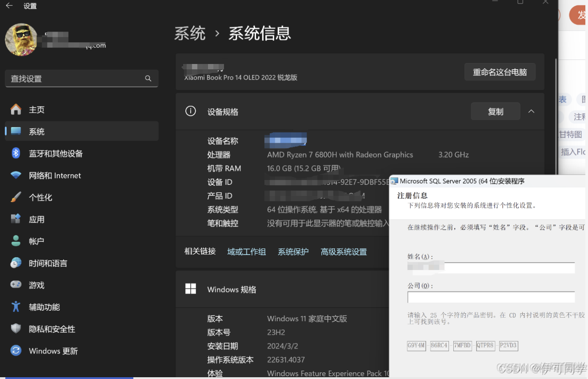Click the 查找设置 search box
588x379 pixels.
tap(81, 78)
